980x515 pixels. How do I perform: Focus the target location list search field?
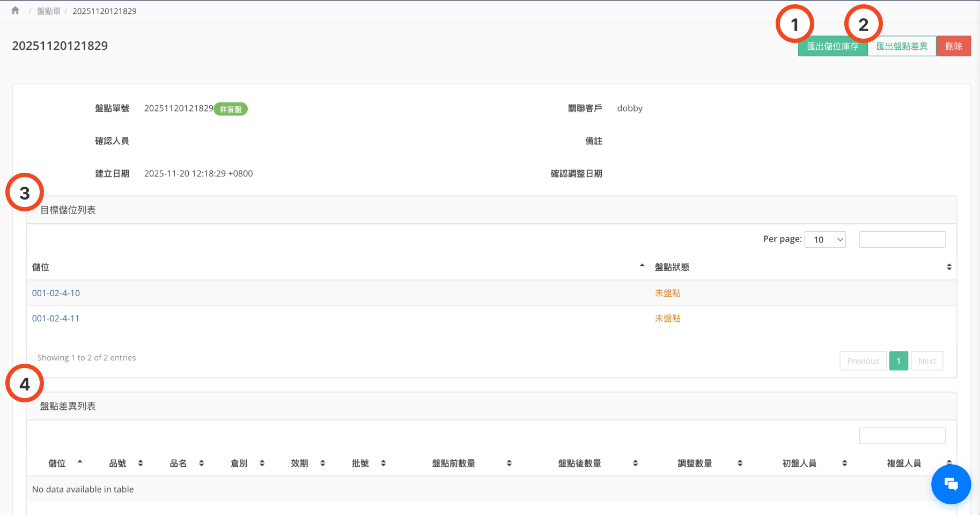coord(902,240)
